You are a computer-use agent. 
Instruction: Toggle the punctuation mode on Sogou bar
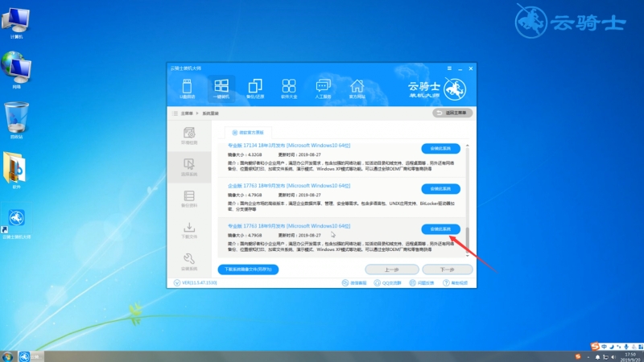618,347
